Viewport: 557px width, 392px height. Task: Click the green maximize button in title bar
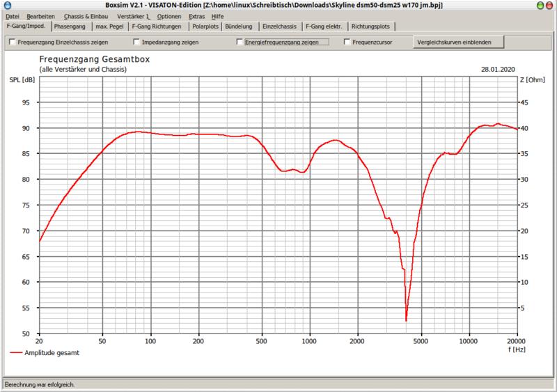(x=541, y=5)
